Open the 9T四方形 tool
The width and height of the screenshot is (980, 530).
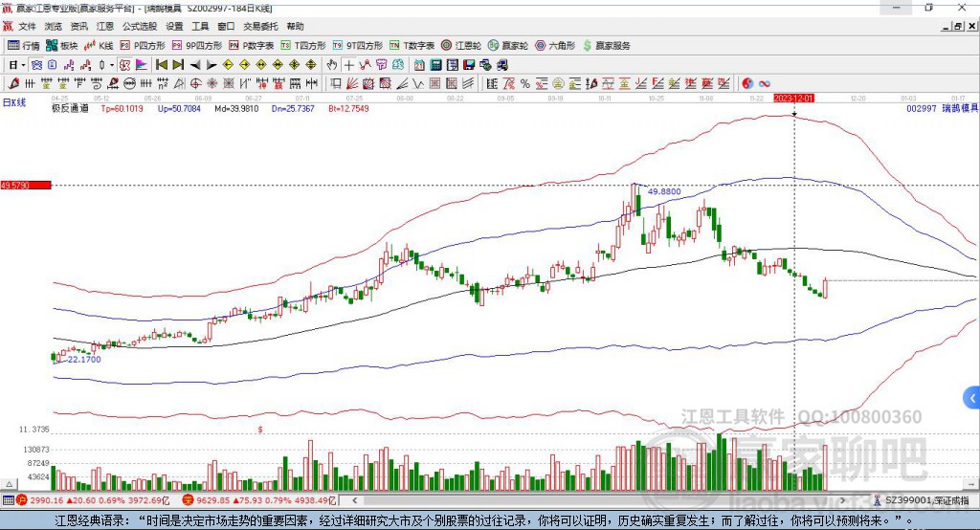pyautogui.click(x=358, y=46)
